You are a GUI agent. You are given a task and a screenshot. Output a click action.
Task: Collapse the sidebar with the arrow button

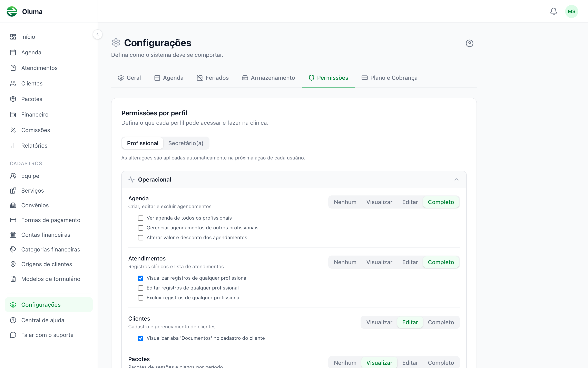97,34
